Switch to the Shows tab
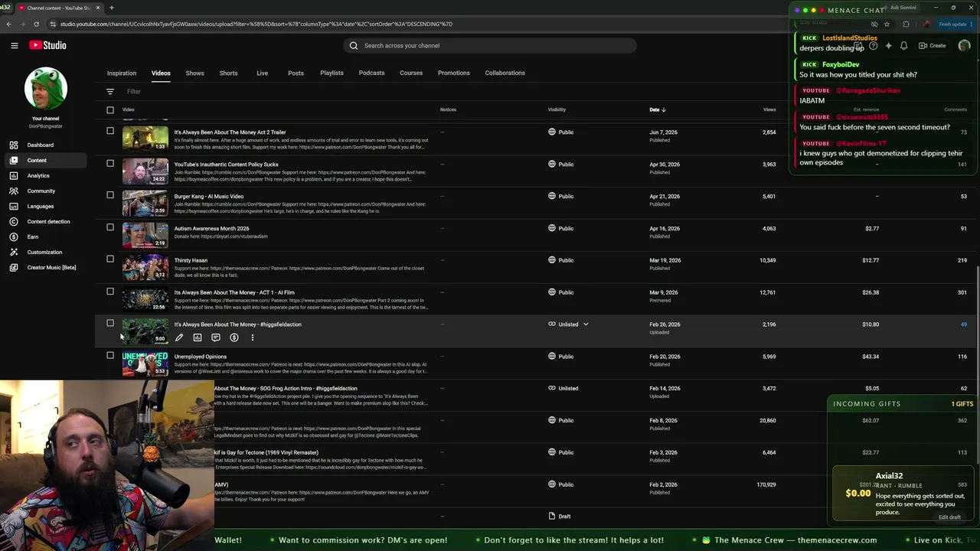 click(194, 73)
